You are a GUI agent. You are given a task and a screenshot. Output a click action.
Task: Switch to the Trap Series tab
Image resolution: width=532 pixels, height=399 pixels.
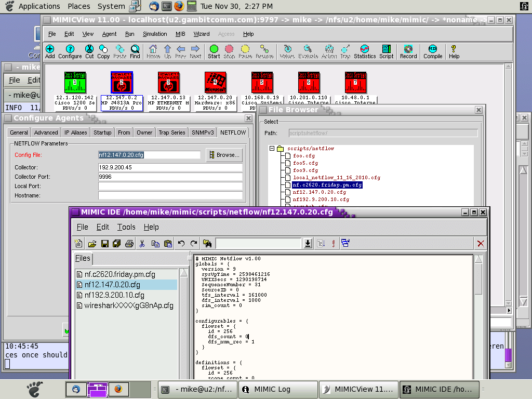(x=171, y=132)
